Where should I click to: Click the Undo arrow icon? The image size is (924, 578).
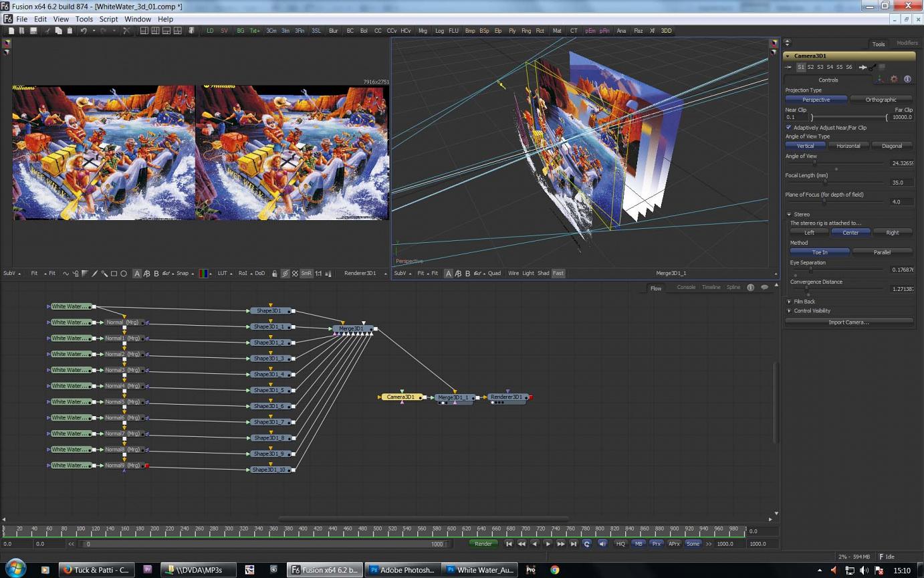tap(84, 31)
